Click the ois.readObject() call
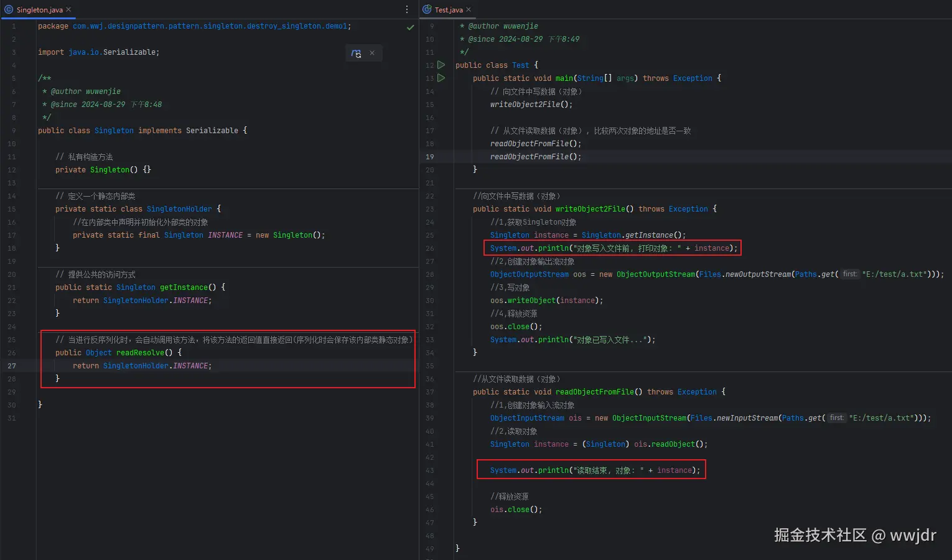 click(671, 444)
